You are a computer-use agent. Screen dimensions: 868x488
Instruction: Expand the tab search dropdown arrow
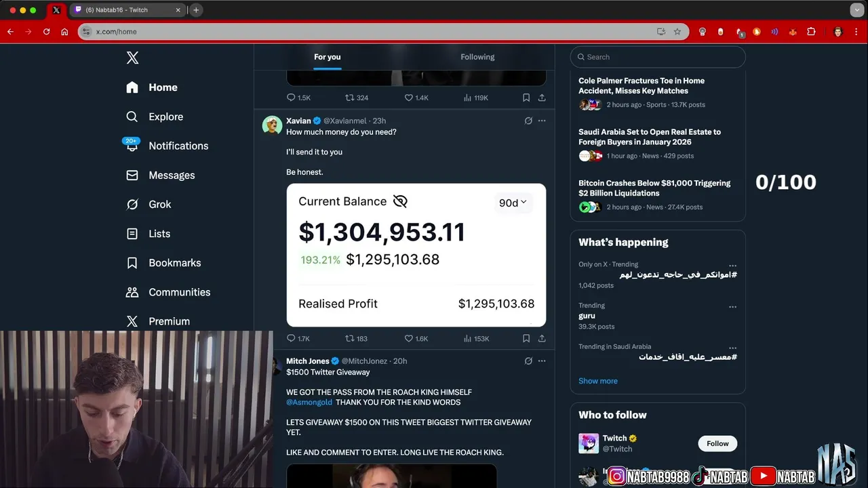click(x=857, y=10)
